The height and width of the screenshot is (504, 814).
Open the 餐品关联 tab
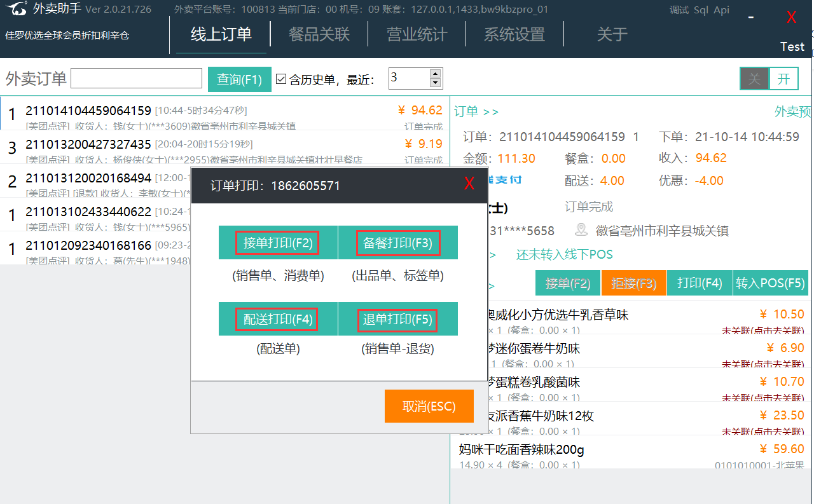pos(319,34)
